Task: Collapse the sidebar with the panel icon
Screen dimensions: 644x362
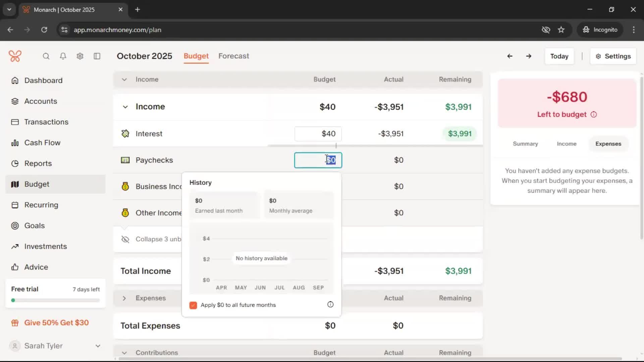Action: 97,56
